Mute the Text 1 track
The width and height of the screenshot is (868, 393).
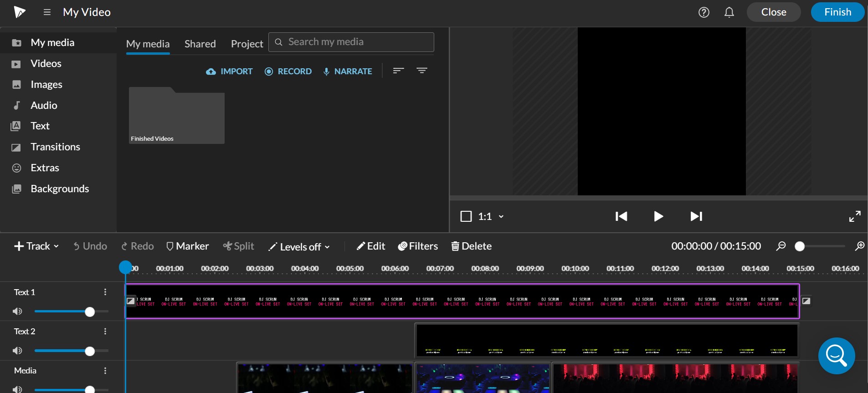[17, 311]
